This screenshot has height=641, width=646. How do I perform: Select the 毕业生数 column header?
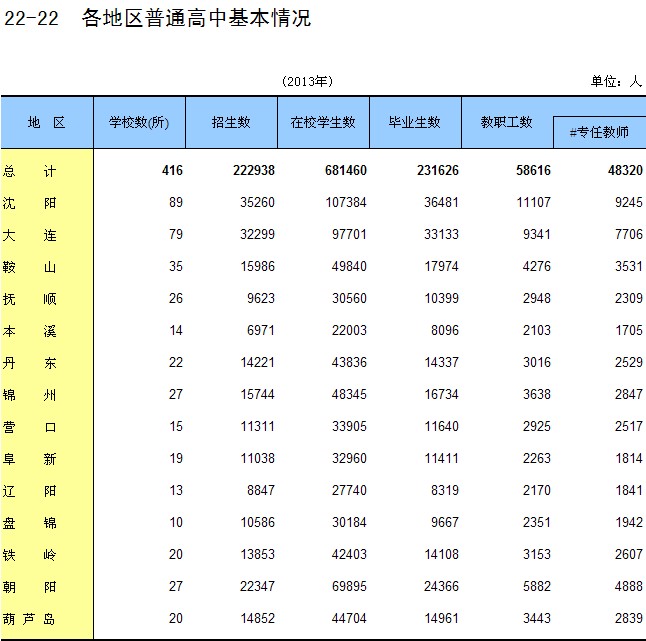[x=415, y=122]
